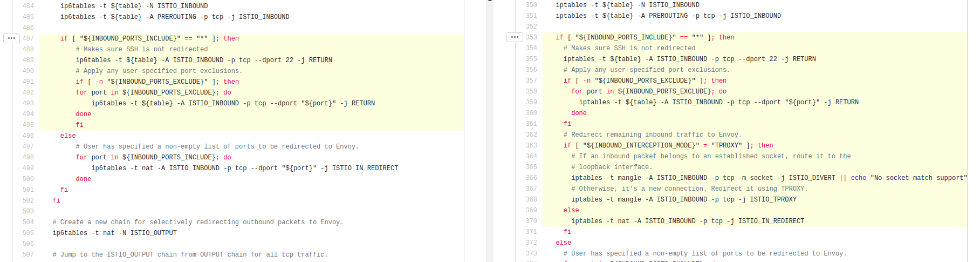This screenshot has height=262, width=980.
Task: Click the 'Create a new chain' comment line
Action: click(197, 222)
